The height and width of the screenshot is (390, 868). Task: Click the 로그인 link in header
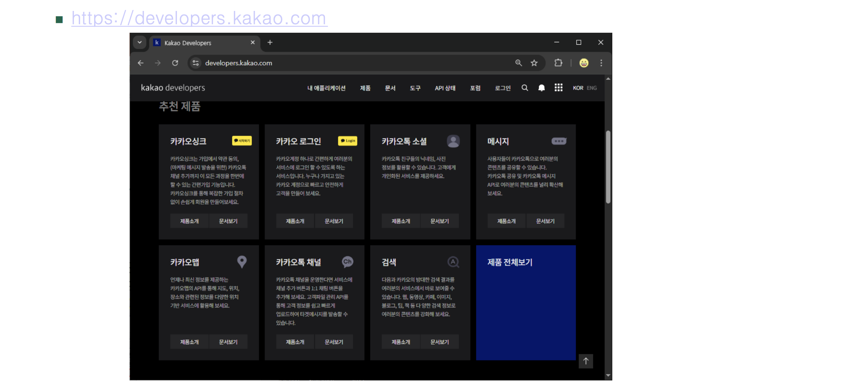(503, 88)
